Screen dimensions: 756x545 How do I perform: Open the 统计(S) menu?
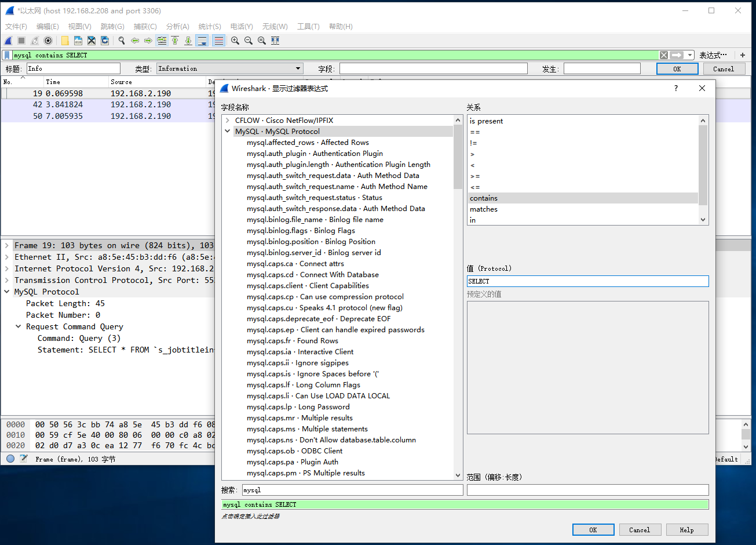[x=209, y=26]
